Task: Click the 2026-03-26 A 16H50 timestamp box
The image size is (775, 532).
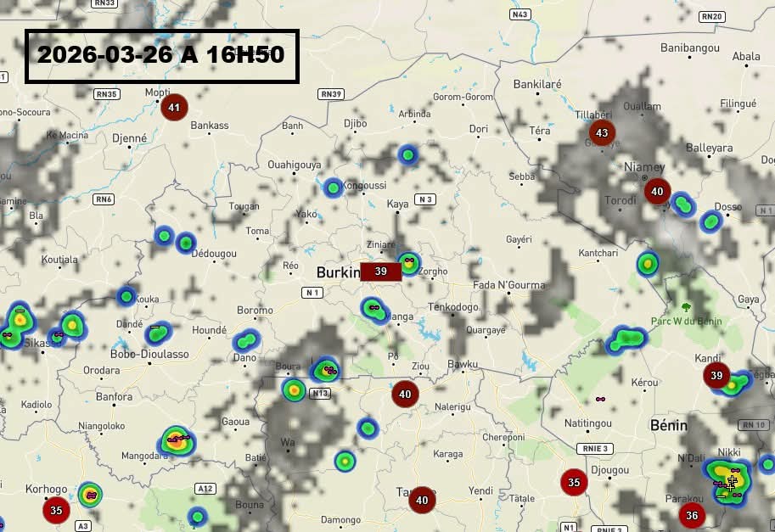Action: tap(161, 56)
